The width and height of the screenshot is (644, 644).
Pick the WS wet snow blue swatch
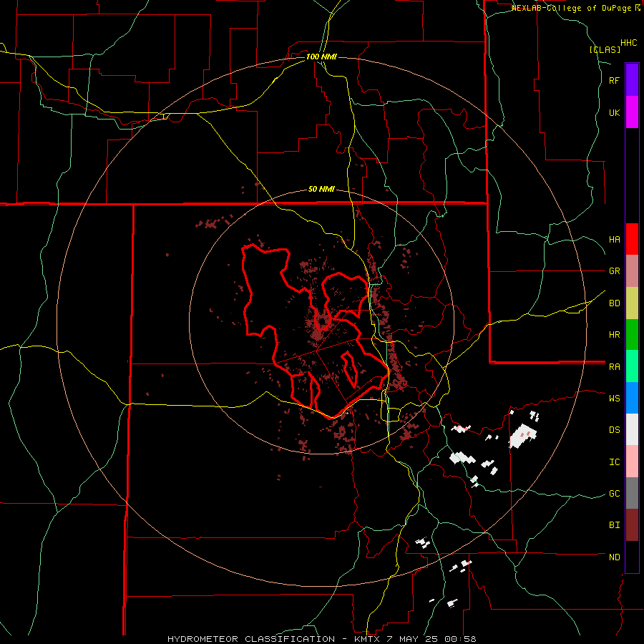tap(632, 398)
